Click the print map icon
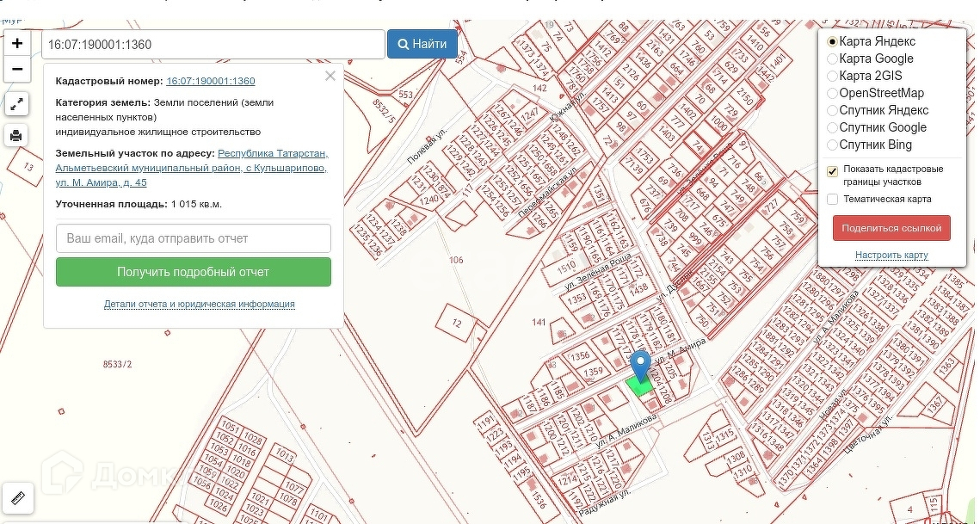The width and height of the screenshot is (980, 524). [x=17, y=135]
